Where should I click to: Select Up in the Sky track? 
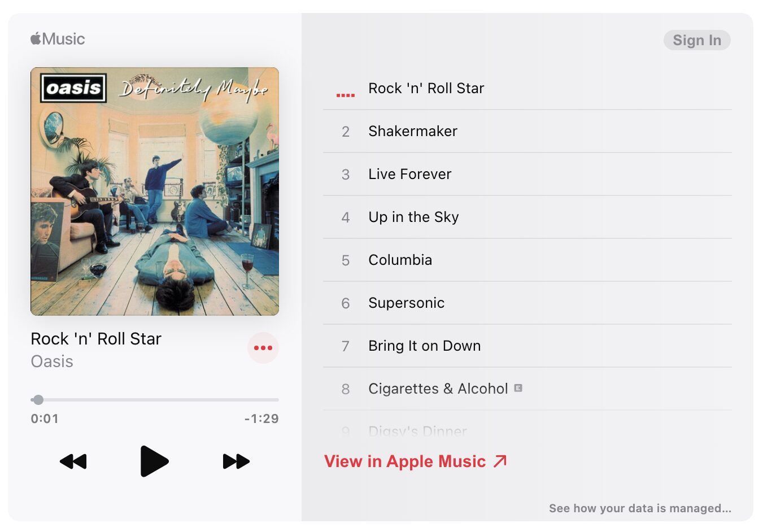tap(527, 217)
